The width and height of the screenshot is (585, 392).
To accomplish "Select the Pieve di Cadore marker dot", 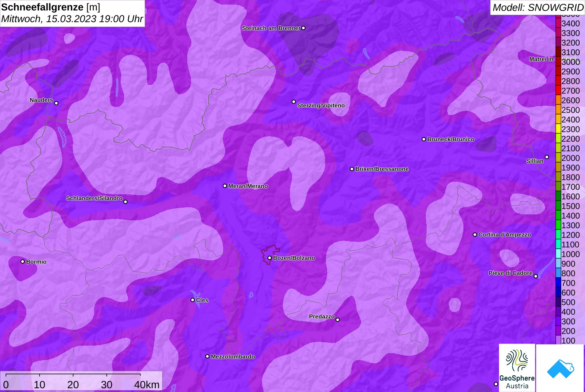I will click(x=536, y=276).
